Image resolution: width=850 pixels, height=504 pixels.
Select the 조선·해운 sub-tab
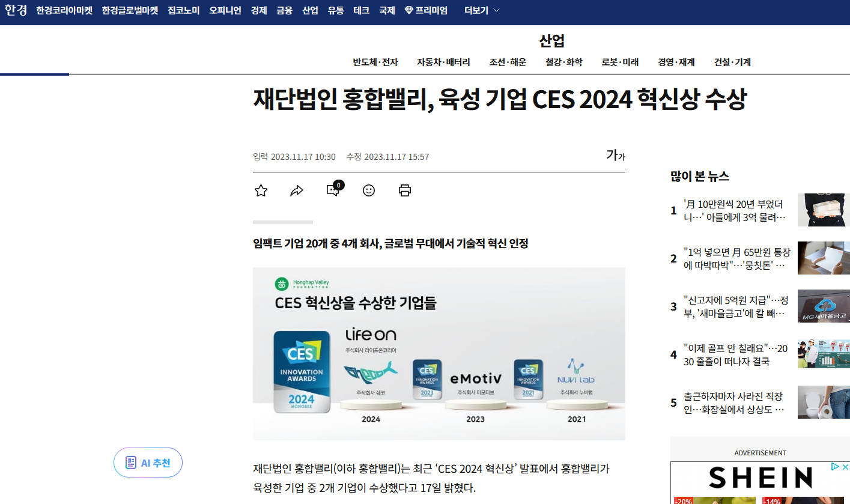(508, 62)
